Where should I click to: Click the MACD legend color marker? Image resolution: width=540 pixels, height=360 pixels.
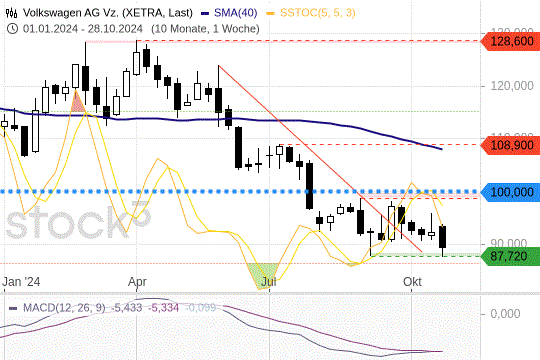(13, 308)
